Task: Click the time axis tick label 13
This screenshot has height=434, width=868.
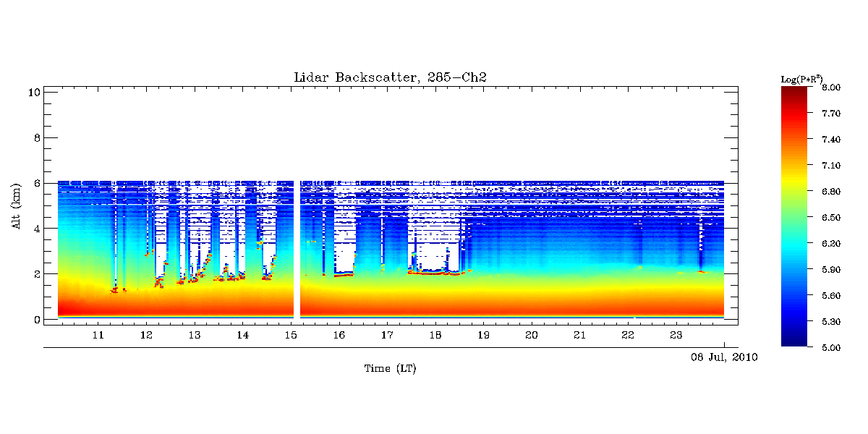Action: (195, 336)
